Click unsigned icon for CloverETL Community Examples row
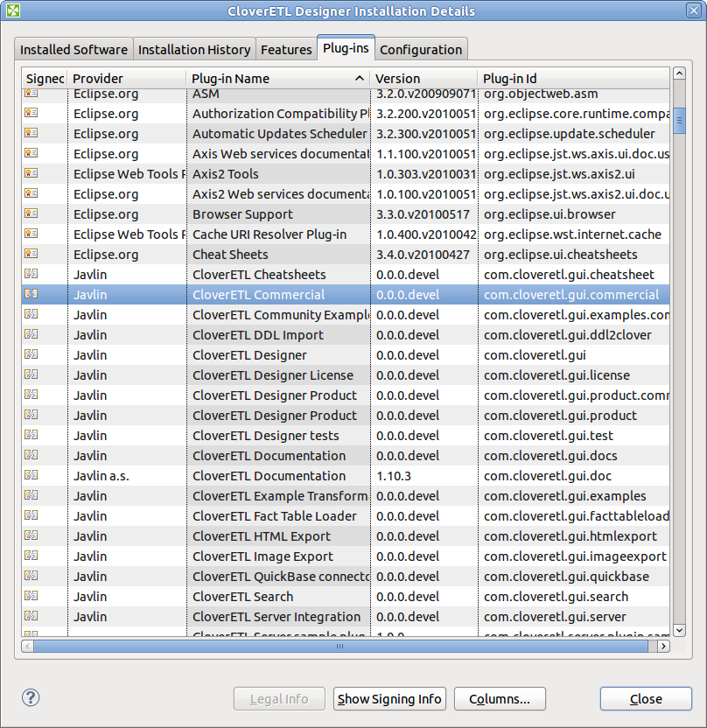Screen dimensions: 707x728 [31, 314]
